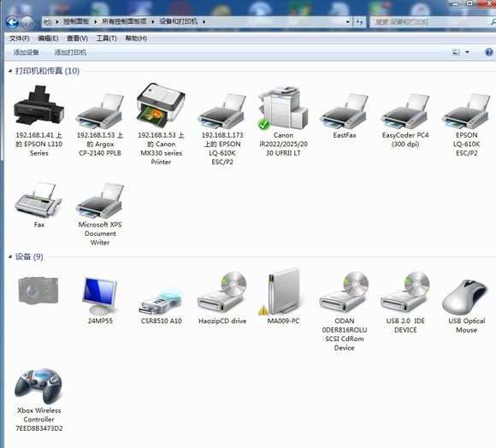Open the help question-mark icon

[489, 52]
